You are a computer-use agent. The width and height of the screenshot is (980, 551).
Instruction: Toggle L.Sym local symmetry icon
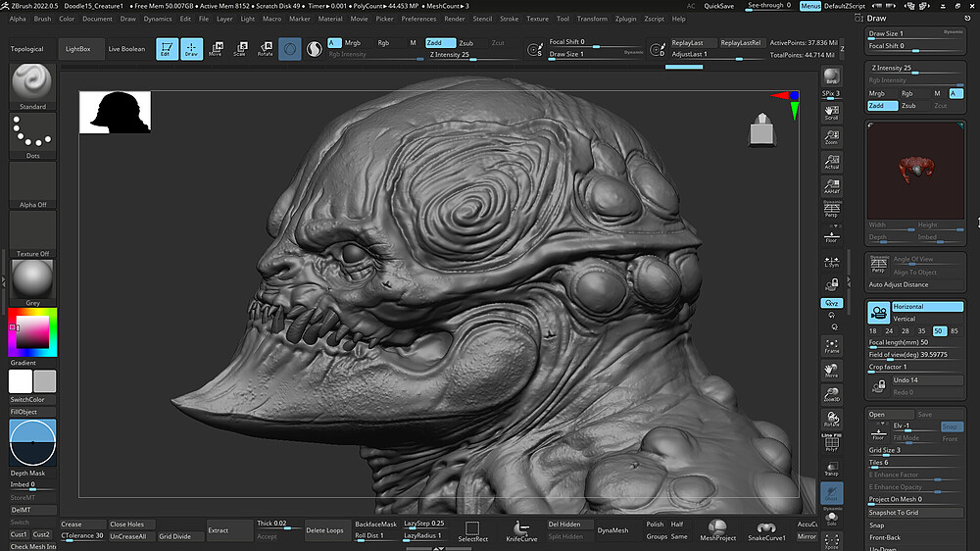pyautogui.click(x=831, y=262)
